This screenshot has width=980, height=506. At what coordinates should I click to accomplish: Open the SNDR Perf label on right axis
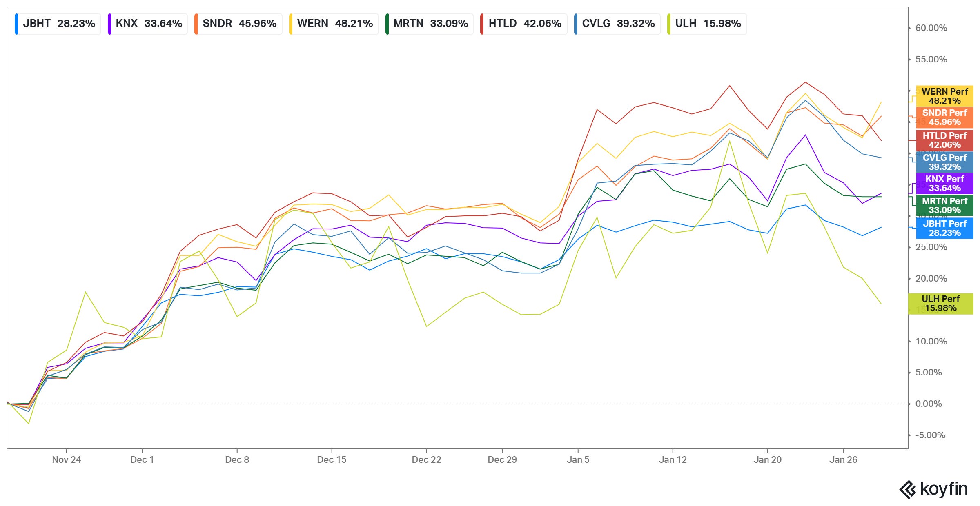pyautogui.click(x=944, y=118)
